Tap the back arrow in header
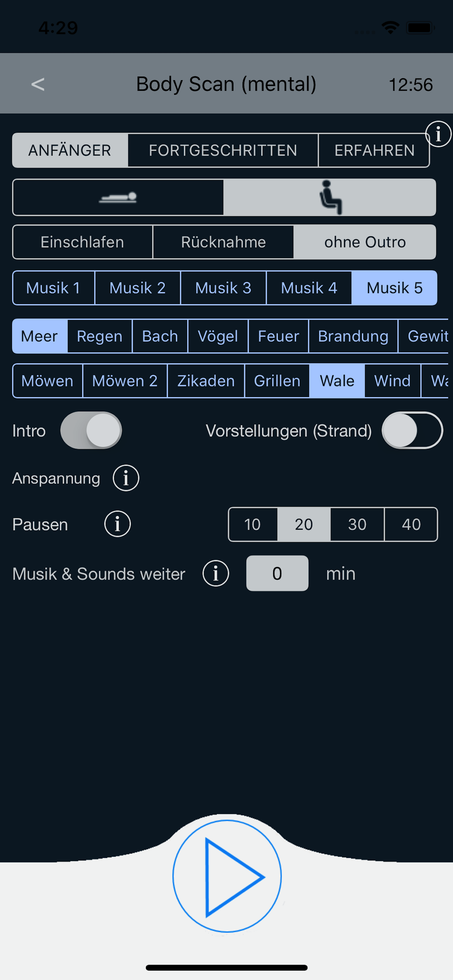 (38, 84)
